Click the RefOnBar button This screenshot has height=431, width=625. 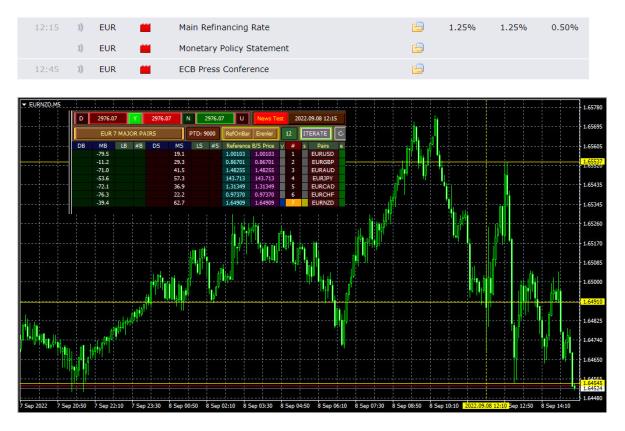click(237, 134)
